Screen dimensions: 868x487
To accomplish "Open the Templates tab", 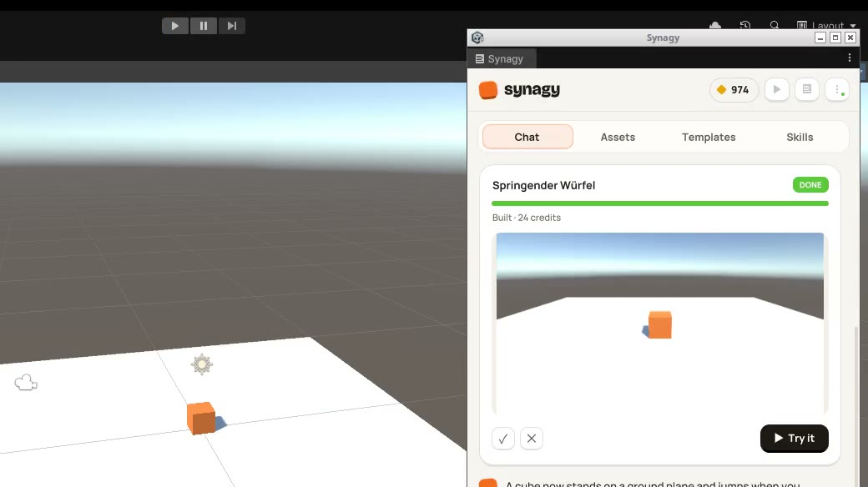I will [x=709, y=137].
